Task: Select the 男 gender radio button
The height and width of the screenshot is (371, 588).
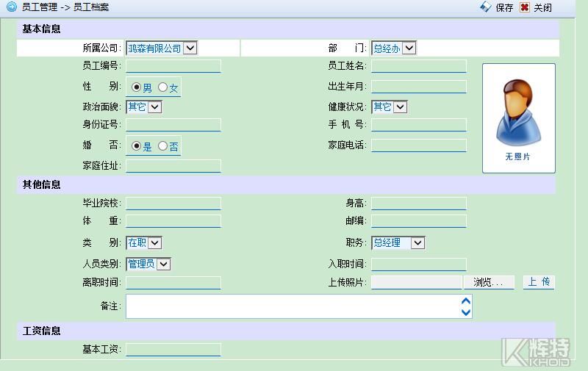Action: click(x=136, y=87)
